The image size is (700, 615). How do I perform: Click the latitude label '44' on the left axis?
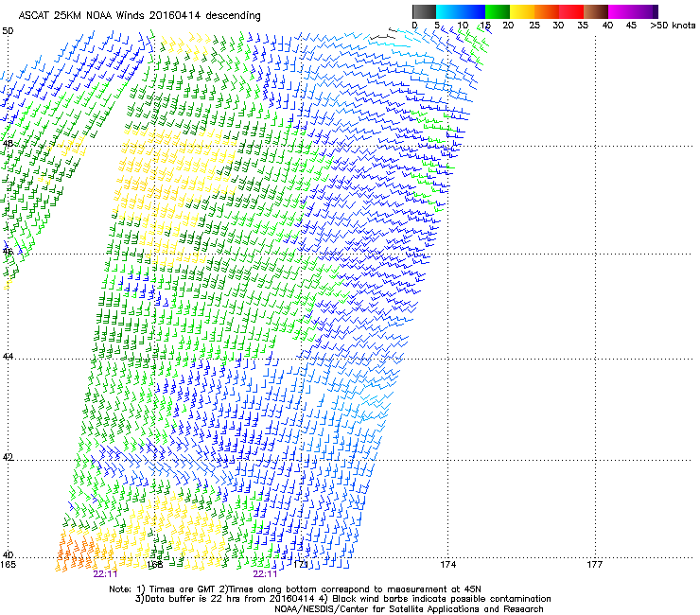[x=8, y=357]
